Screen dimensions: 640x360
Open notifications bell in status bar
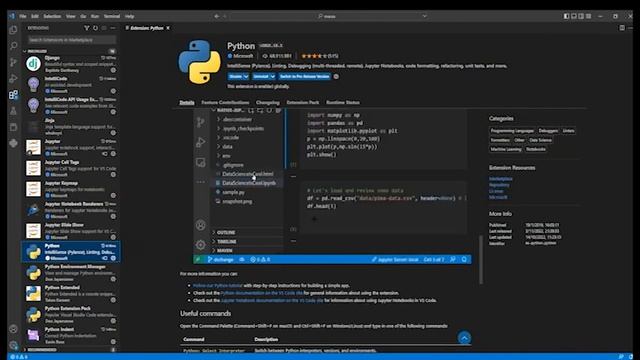[631, 357]
